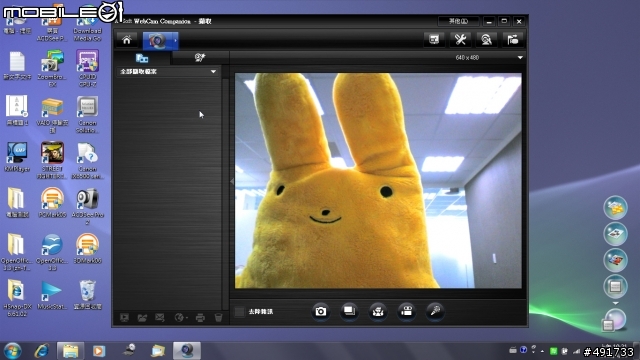
Task: Go to WebCam Companion home screen
Action: [127, 40]
